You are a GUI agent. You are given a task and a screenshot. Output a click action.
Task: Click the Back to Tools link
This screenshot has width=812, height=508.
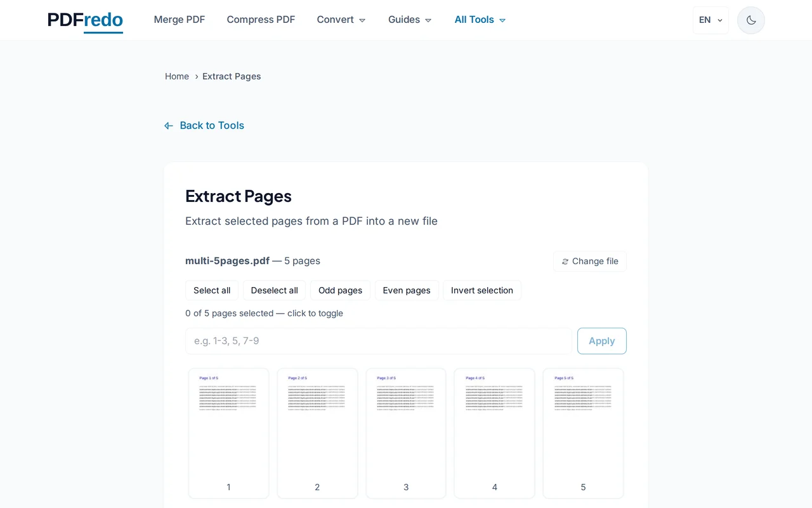(x=212, y=125)
